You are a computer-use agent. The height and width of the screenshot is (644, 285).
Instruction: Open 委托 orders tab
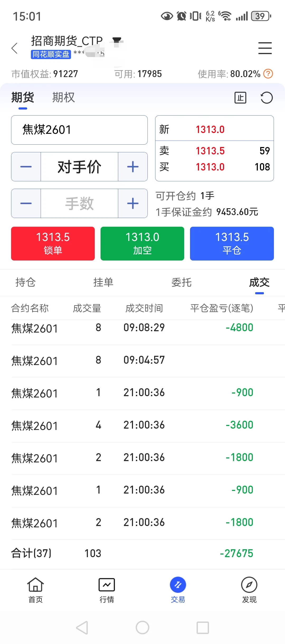(182, 282)
